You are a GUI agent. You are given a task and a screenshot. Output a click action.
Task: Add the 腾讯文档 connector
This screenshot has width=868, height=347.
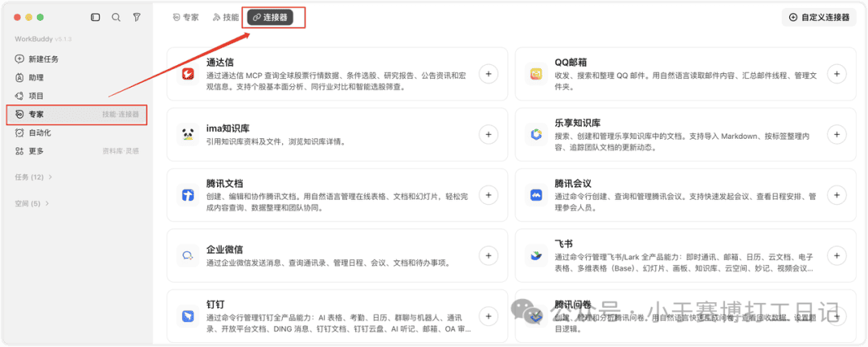click(x=489, y=195)
